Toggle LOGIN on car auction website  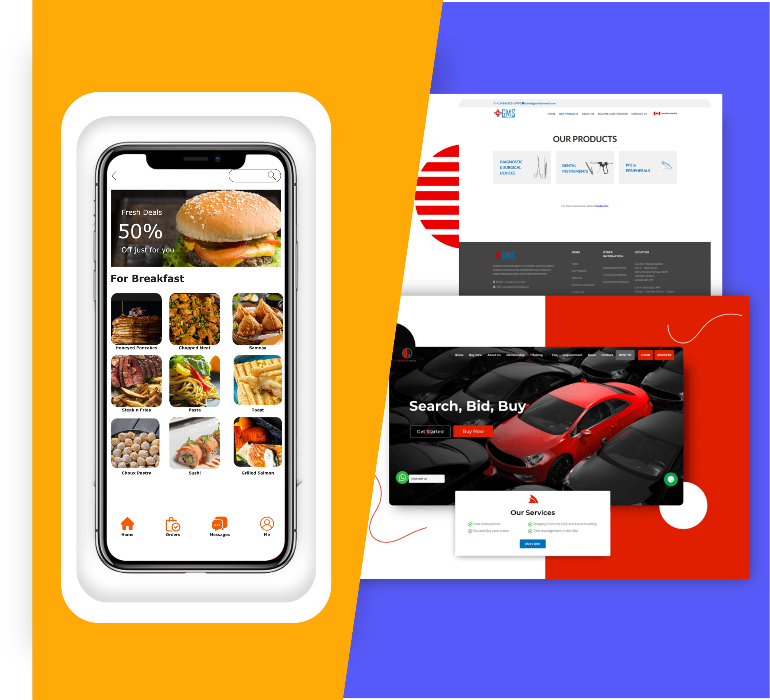point(648,354)
